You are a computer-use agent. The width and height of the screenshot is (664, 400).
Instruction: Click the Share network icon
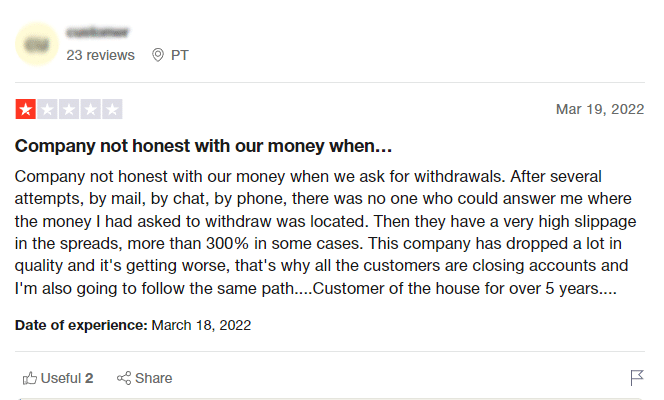click(124, 378)
